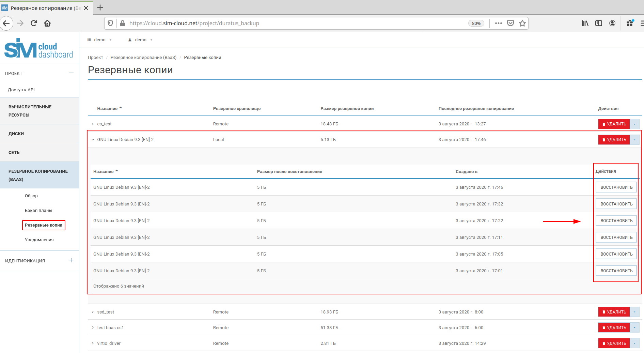The height and width of the screenshot is (353, 644).
Task: Delete the virtio_driver backup
Action: pyautogui.click(x=614, y=343)
